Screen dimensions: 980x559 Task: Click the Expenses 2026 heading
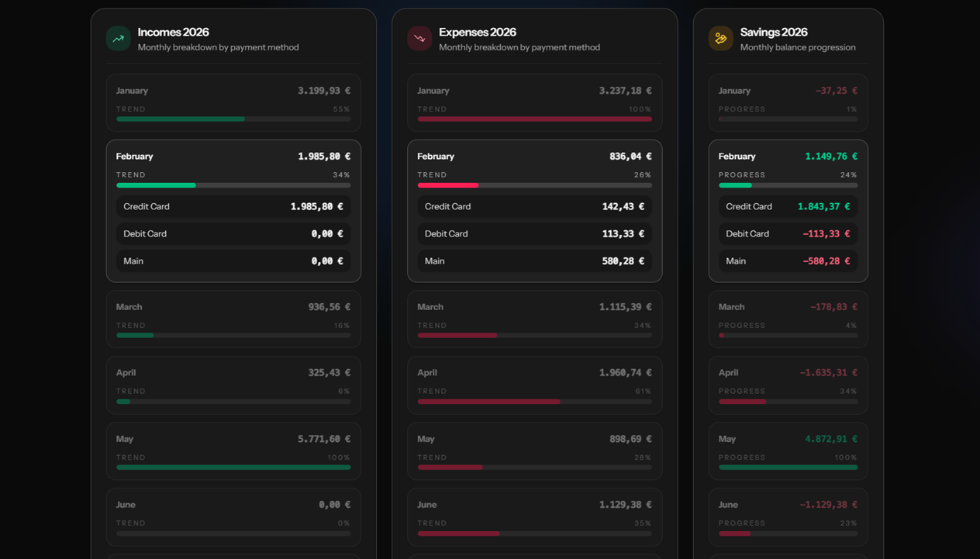pos(478,33)
